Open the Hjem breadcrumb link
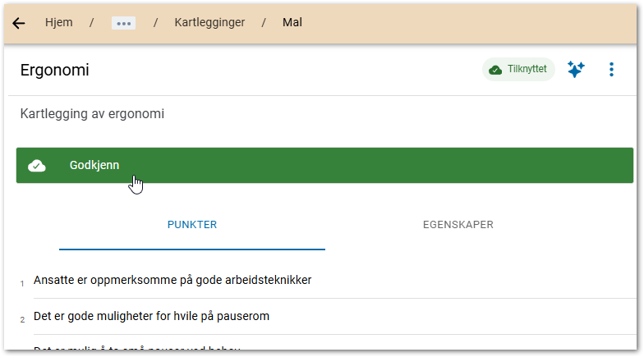 coord(58,23)
